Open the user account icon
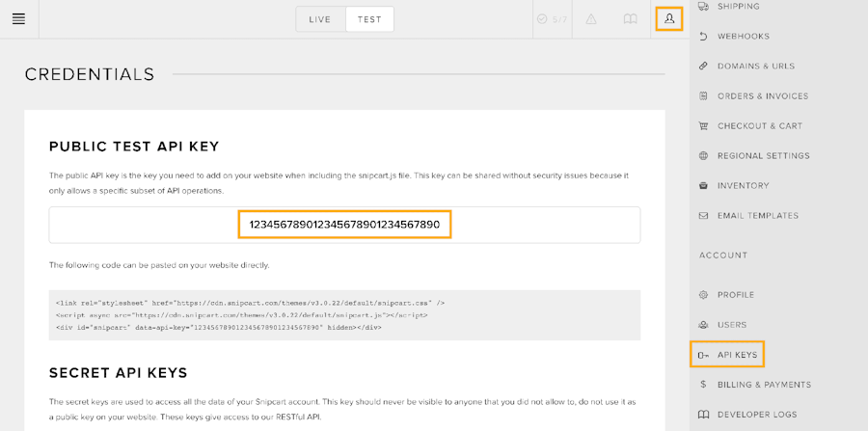 pyautogui.click(x=669, y=19)
